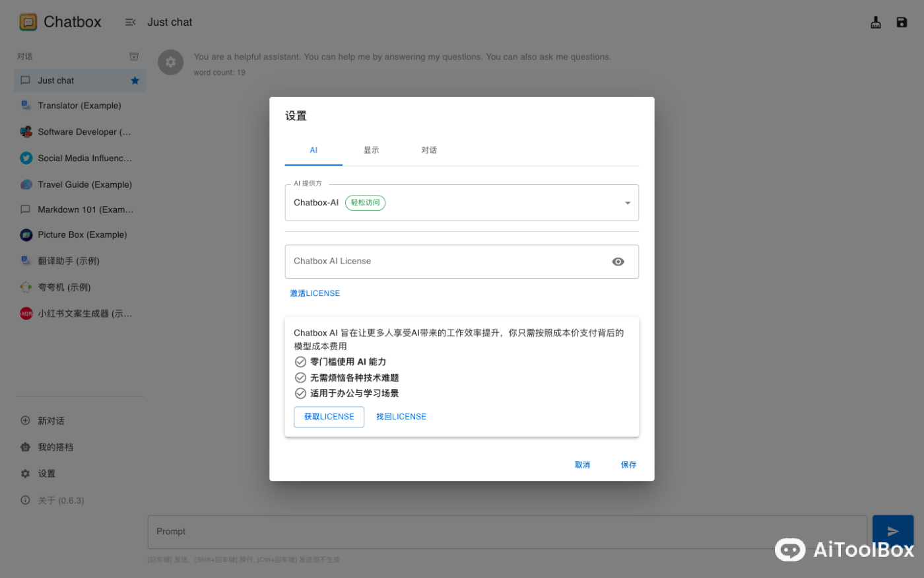Open the system prompt gear icon
924x578 pixels.
170,62
